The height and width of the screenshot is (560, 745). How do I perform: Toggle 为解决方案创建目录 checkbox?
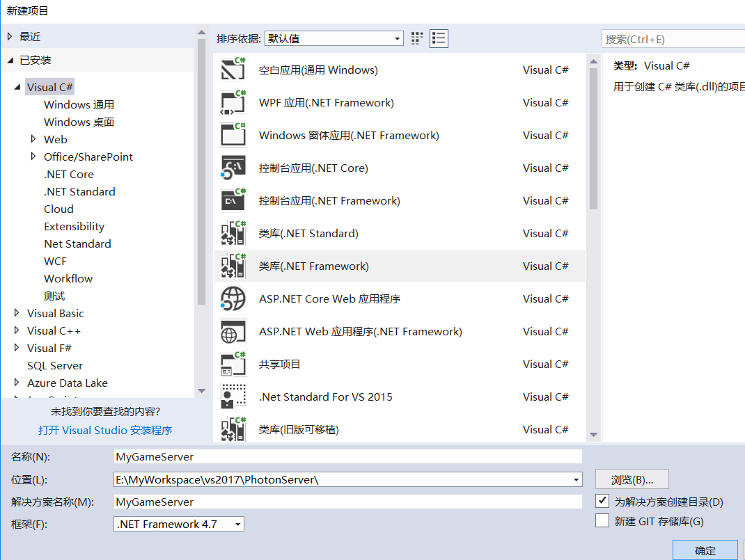602,501
